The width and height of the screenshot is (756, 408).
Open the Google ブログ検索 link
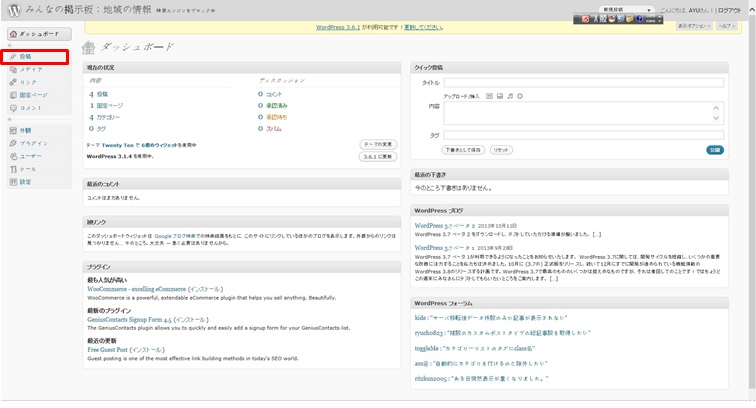(175, 236)
